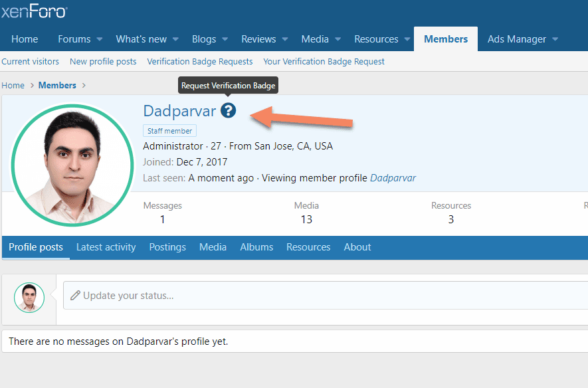588x388 pixels.
Task: Expand the Forums dropdown arrow
Action: point(100,40)
